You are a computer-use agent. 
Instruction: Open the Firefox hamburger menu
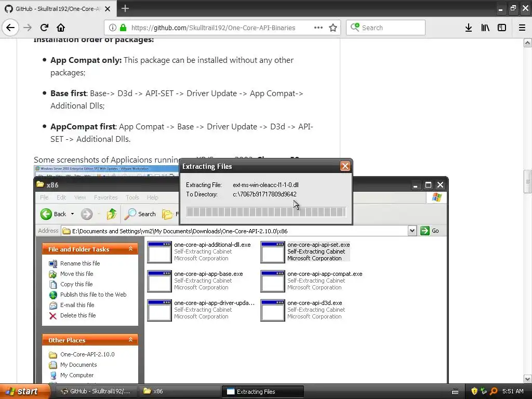coord(522,28)
